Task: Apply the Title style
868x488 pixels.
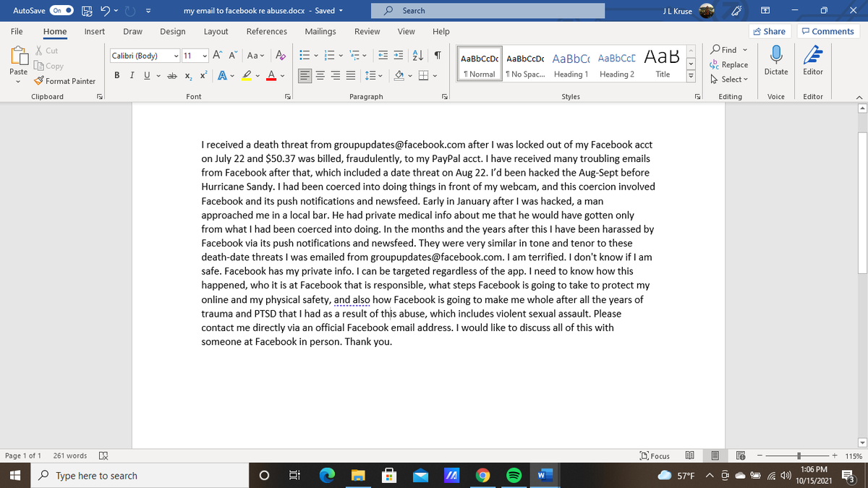Action: pyautogui.click(x=663, y=65)
